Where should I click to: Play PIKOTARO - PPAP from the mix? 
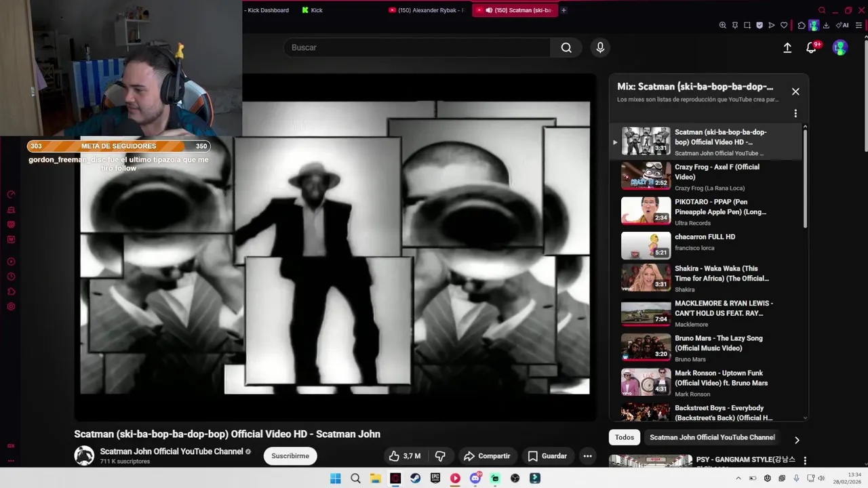pos(705,211)
